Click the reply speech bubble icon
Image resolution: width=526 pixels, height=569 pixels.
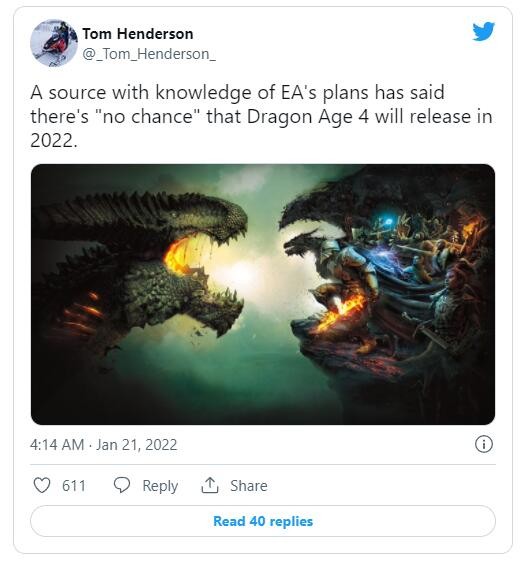click(x=122, y=485)
